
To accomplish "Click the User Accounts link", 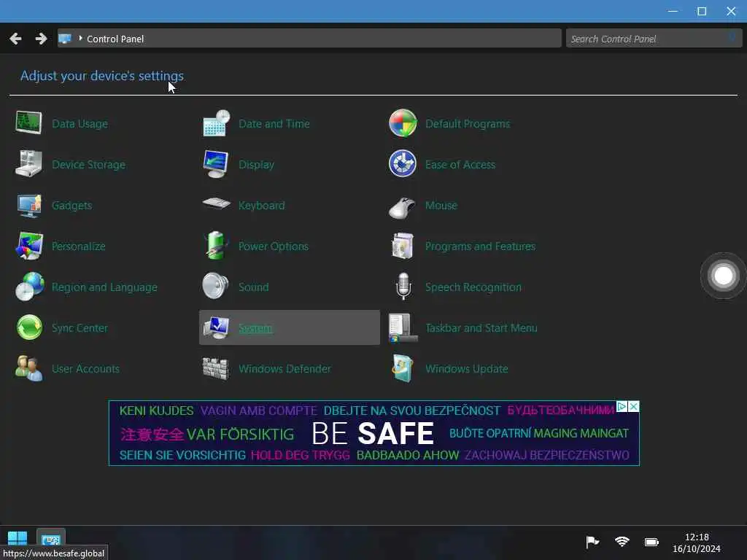I will pyautogui.click(x=86, y=369).
